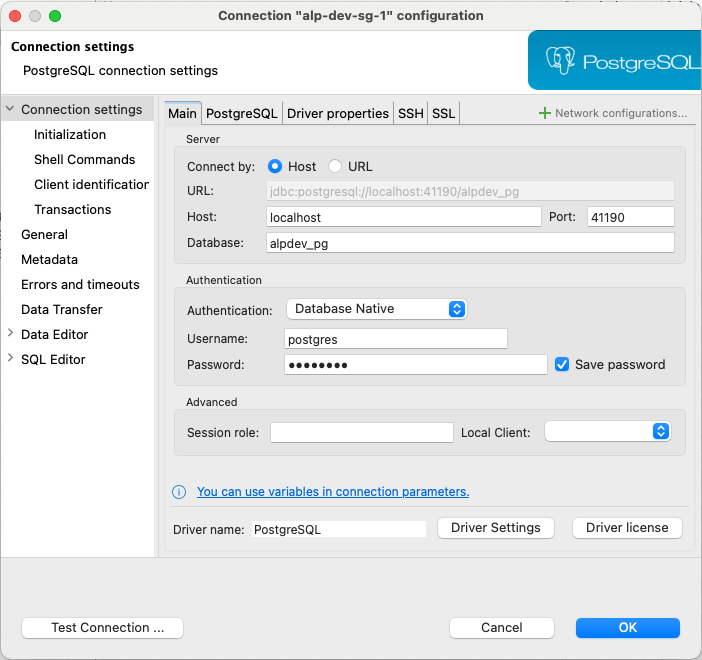Collapse the Connection settings tree node
This screenshot has height=660, width=702.
click(x=11, y=110)
